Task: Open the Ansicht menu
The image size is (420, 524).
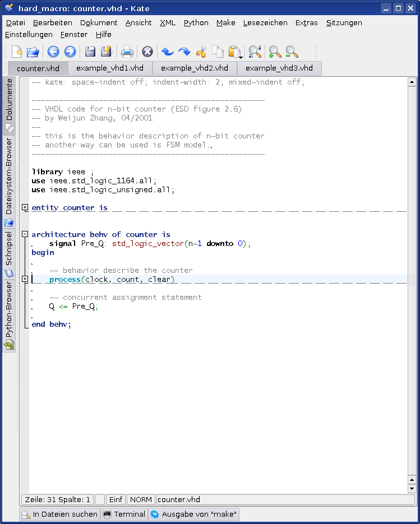Action: [x=139, y=23]
